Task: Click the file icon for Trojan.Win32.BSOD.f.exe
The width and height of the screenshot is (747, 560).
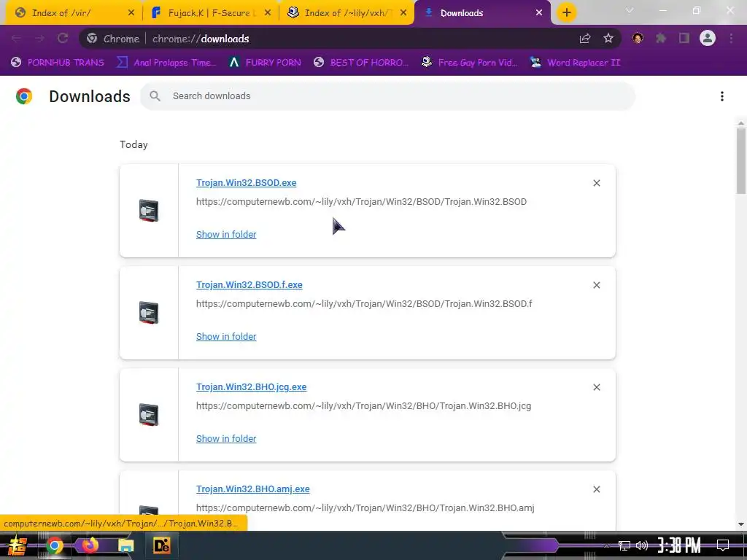Action: pyautogui.click(x=149, y=313)
